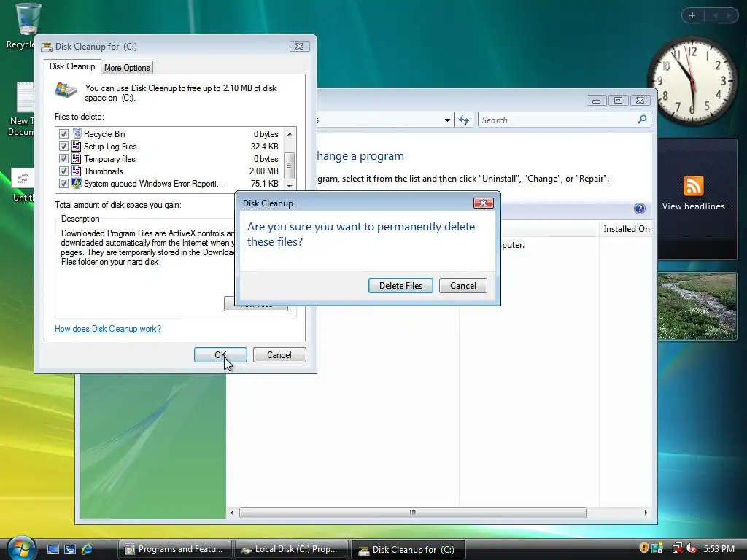Launch Internet Explorer from quick launch

(x=87, y=550)
